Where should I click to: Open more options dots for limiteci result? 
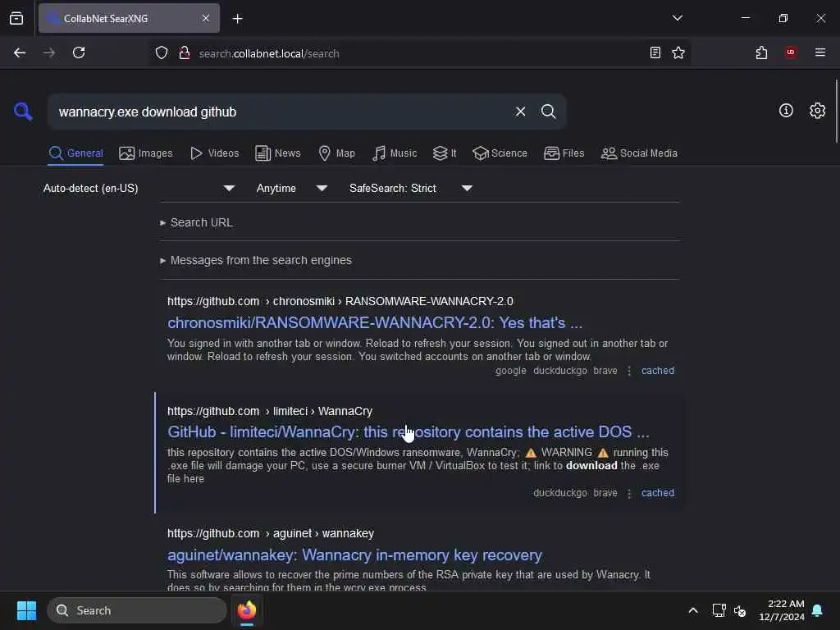[629, 493]
